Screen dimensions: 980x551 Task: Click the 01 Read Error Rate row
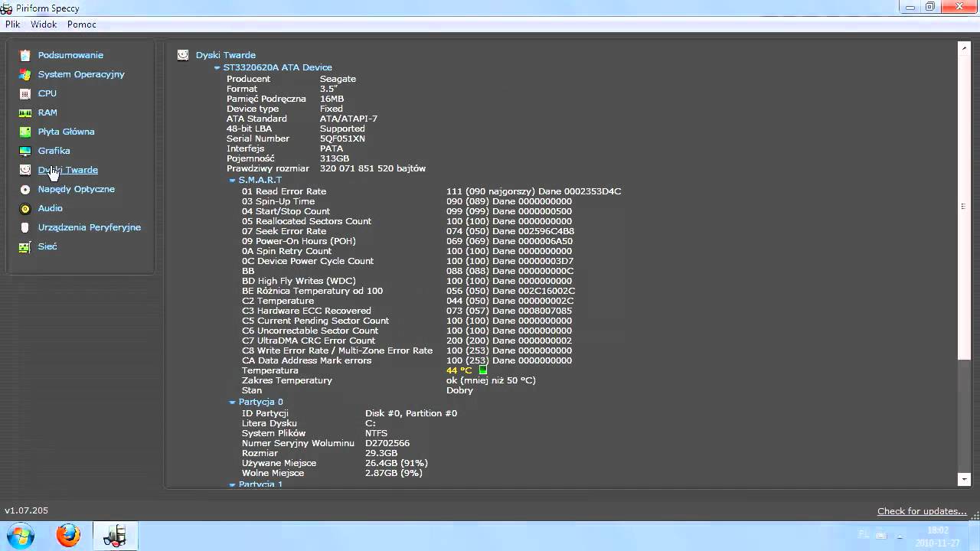pos(431,191)
